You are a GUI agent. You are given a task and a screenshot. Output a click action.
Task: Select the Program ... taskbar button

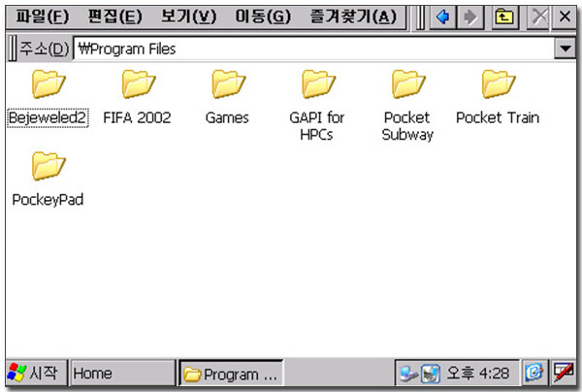(231, 373)
